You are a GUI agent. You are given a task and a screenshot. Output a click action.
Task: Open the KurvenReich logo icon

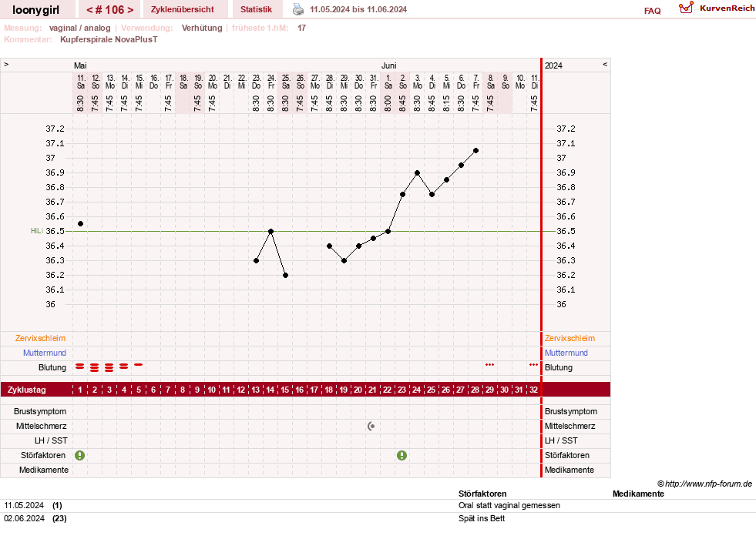(686, 8)
